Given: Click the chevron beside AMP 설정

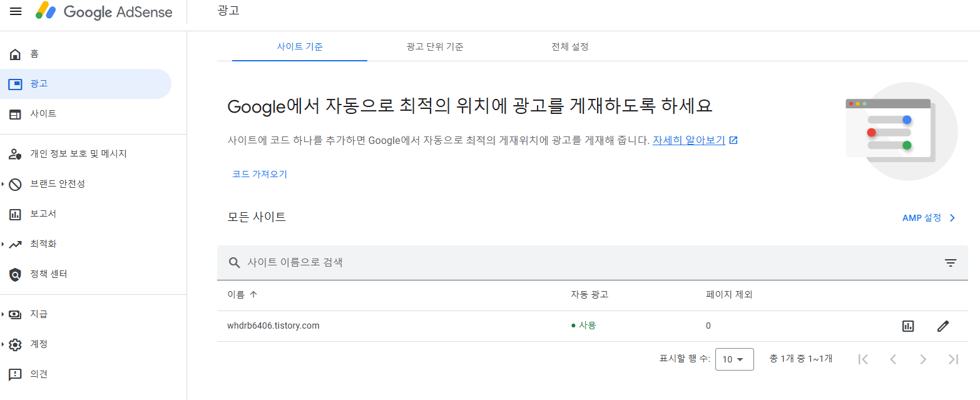Looking at the screenshot, I should [x=952, y=218].
